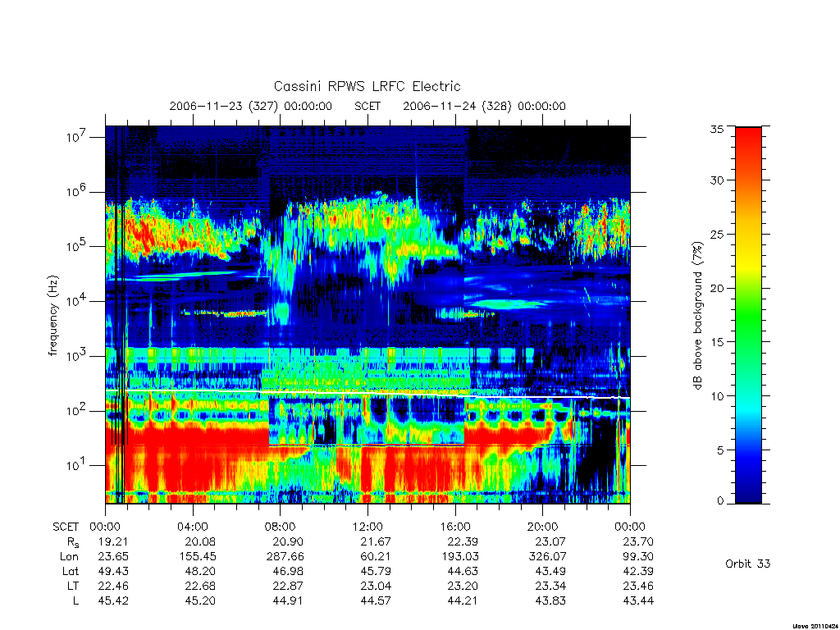Click the Lon value 326.07
Image resolution: width=840 pixels, height=630 pixels.
[547, 557]
